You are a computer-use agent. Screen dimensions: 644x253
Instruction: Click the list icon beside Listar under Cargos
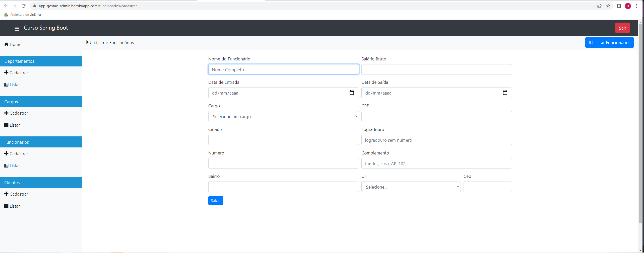[x=6, y=125]
